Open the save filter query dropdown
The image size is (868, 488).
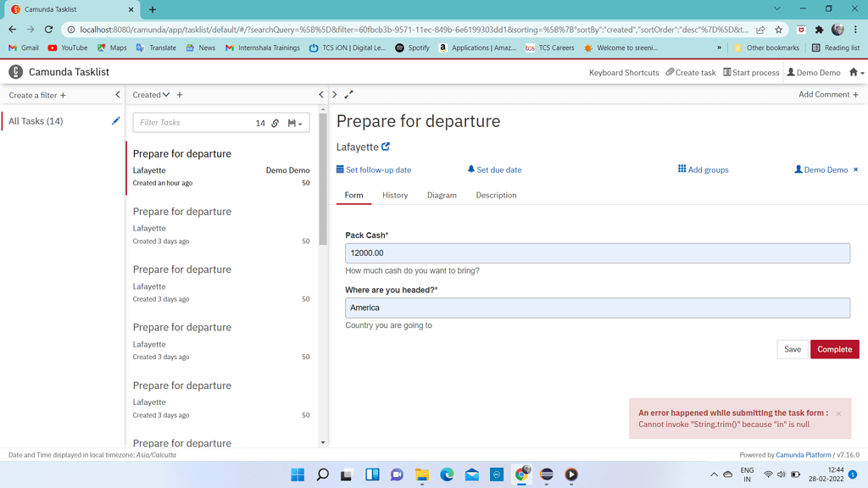point(295,123)
